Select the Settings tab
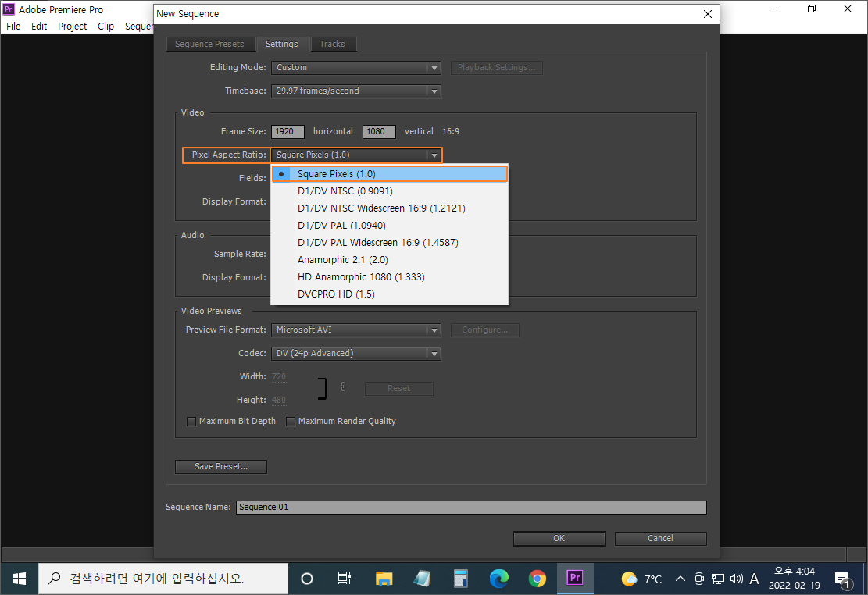Image resolution: width=868 pixels, height=595 pixels. click(281, 45)
